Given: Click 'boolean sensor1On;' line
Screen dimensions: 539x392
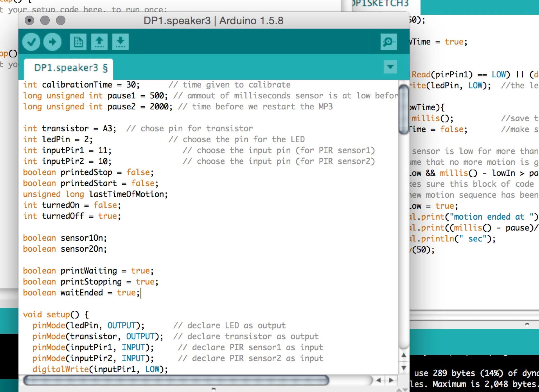Looking at the screenshot, I should 65,238.
